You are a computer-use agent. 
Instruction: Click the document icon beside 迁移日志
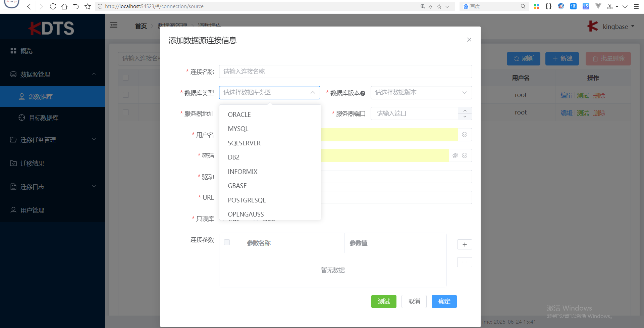(13, 187)
